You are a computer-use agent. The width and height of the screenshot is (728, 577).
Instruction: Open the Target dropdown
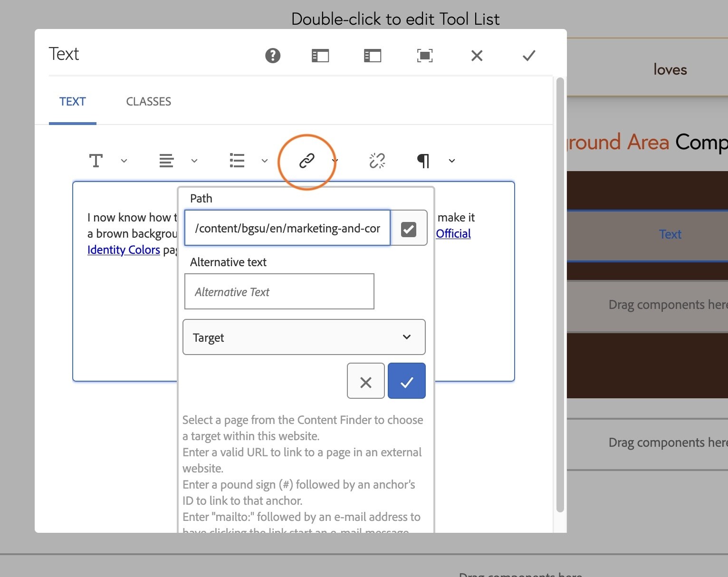point(304,337)
